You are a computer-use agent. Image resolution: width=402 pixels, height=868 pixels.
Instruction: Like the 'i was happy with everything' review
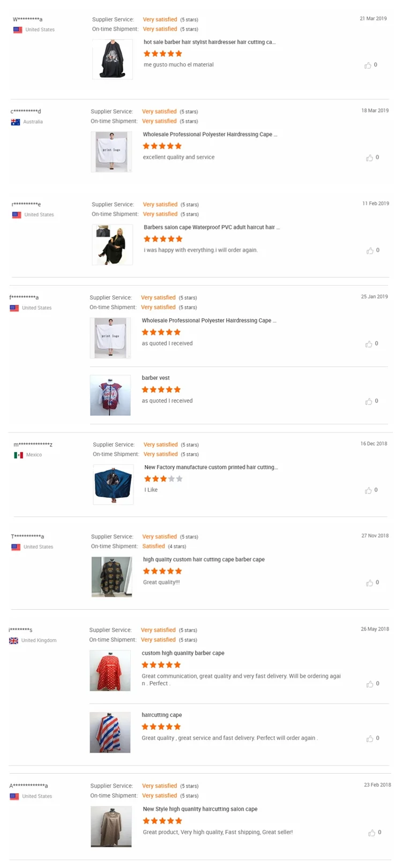[x=370, y=251]
